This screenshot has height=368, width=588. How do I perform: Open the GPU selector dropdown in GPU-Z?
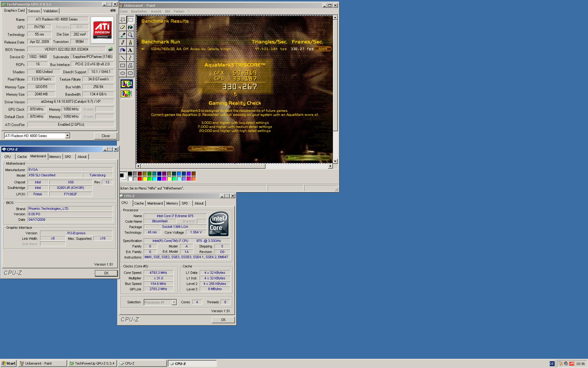(x=68, y=136)
